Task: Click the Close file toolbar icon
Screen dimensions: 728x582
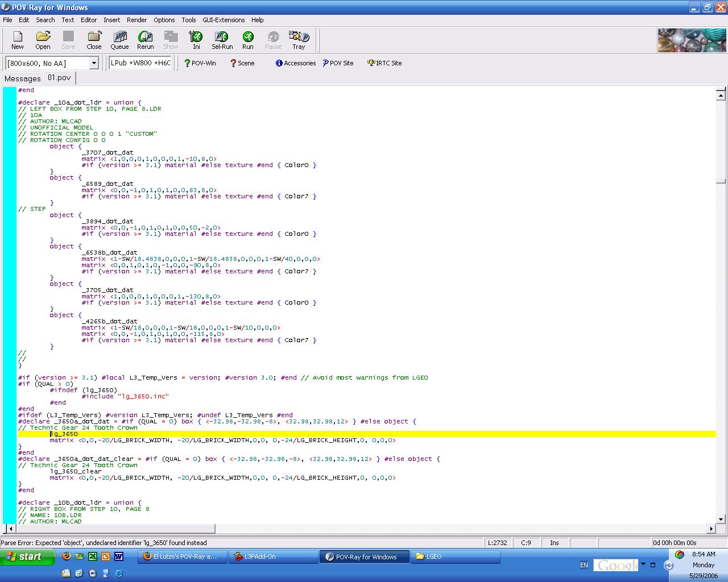Action: click(94, 40)
